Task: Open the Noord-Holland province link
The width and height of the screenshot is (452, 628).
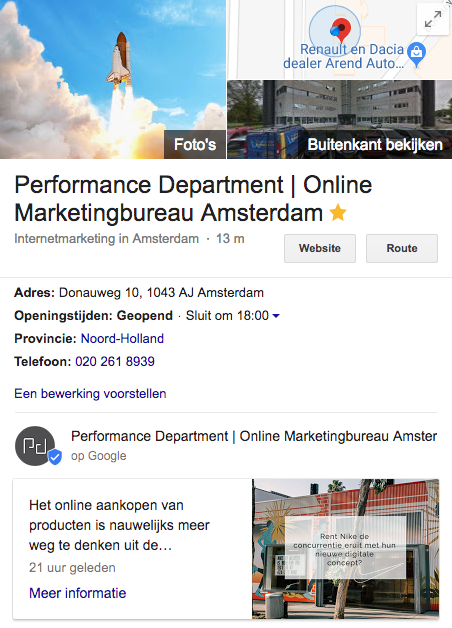Action: pyautogui.click(x=122, y=338)
